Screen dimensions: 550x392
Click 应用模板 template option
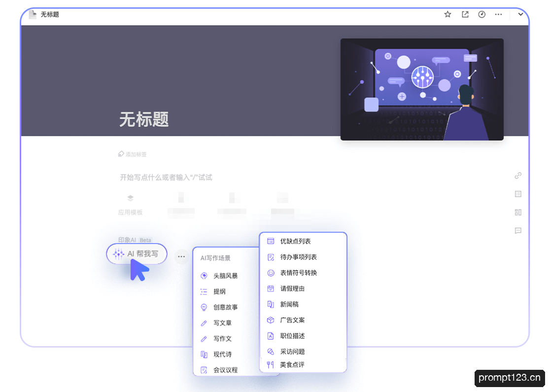(x=130, y=205)
